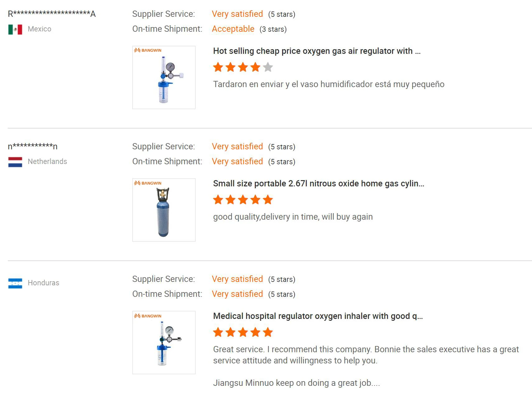Viewport: 532px width, 402px height.
Task: Click the Netherlands flag icon
Action: pyautogui.click(x=15, y=162)
